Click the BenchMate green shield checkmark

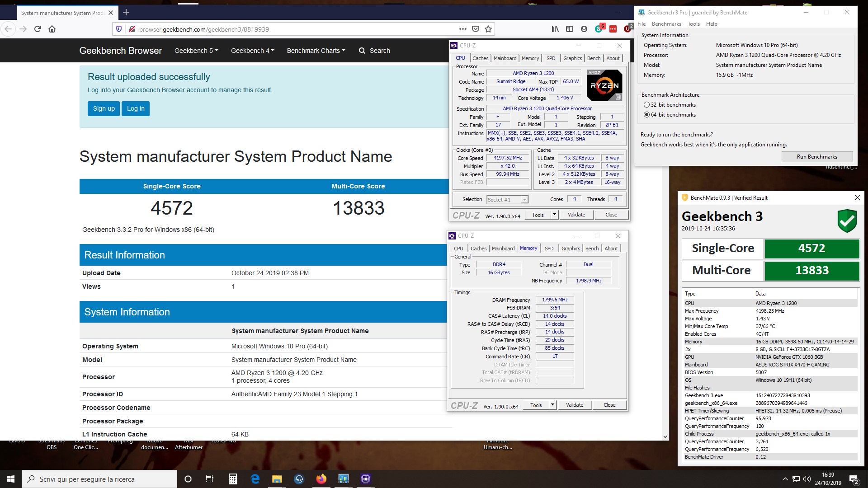click(x=847, y=221)
